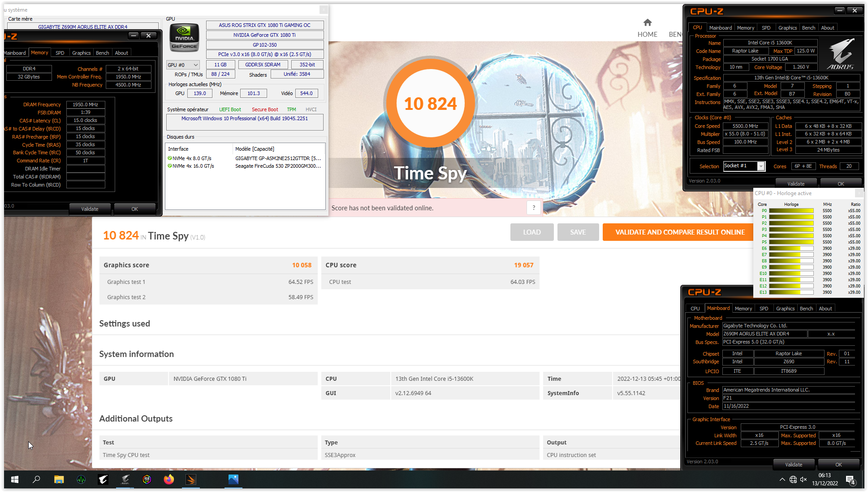The width and height of the screenshot is (868, 492).
Task: Click the SAVE result button
Action: [x=578, y=232]
